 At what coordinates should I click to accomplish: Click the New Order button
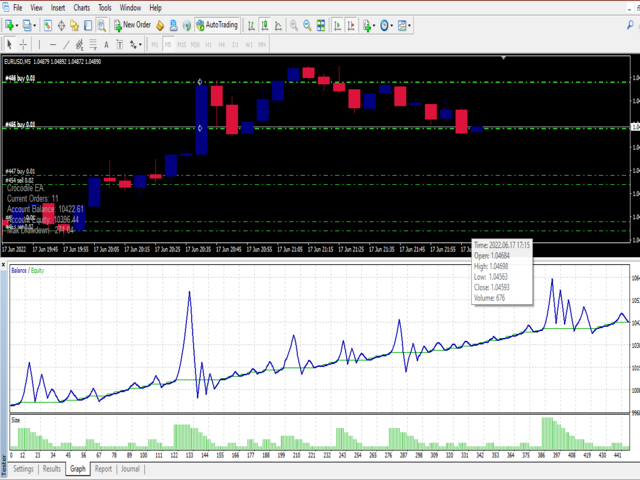point(132,25)
